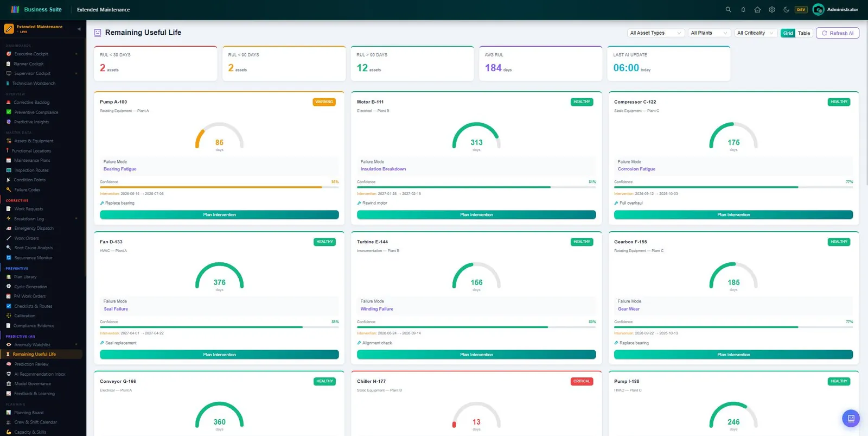The image size is (868, 436).
Task: Plan intervention for Turbine E-144
Action: tap(476, 355)
